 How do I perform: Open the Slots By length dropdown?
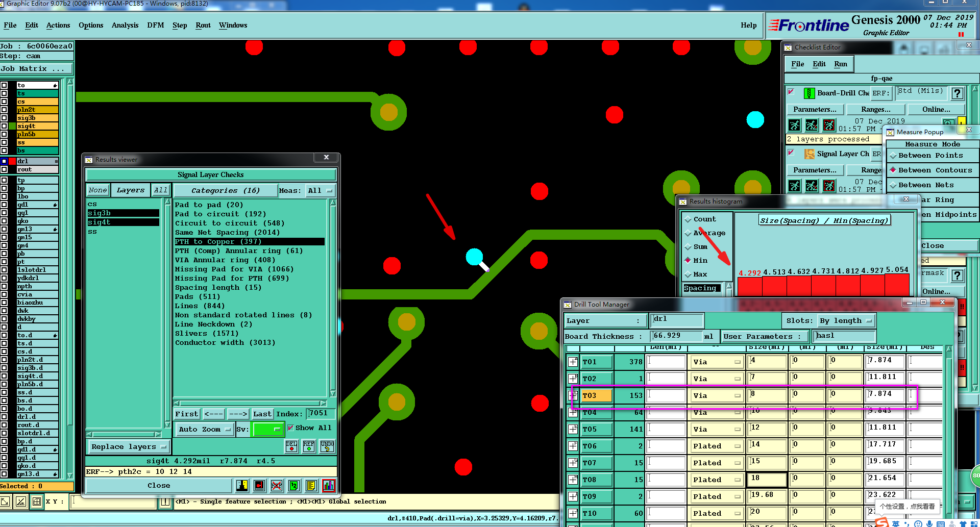pyautogui.click(x=846, y=321)
